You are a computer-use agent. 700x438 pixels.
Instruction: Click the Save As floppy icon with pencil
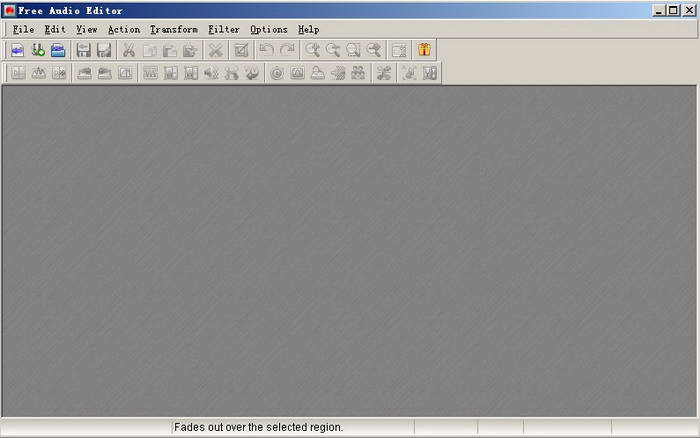point(104,50)
